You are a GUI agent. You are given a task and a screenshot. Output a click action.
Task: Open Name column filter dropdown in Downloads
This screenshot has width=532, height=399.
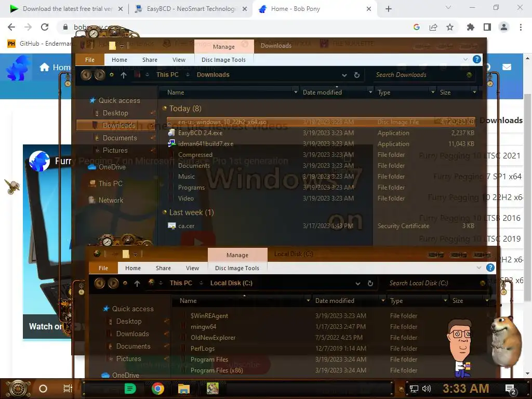296,92
